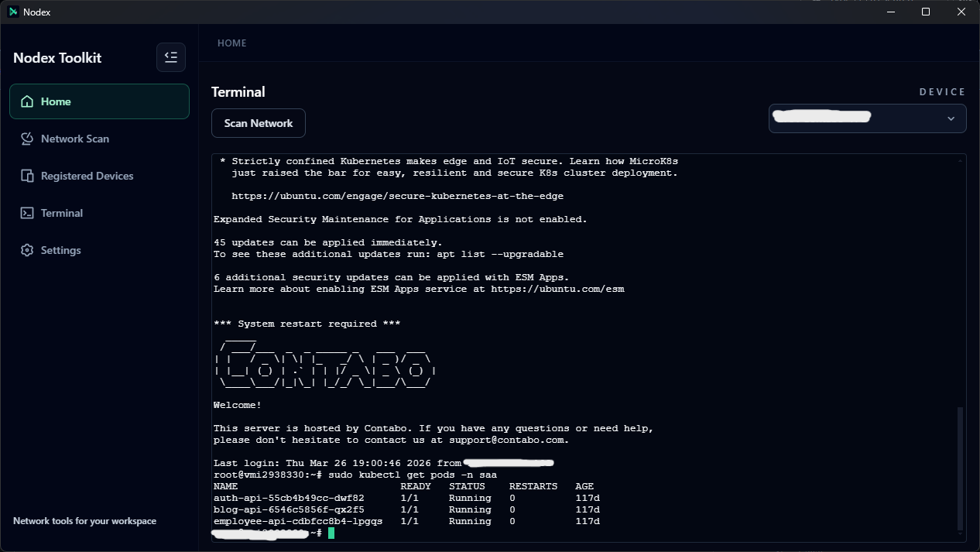The width and height of the screenshot is (980, 552).
Task: Open Registered Devices via its device icon
Action: click(26, 176)
